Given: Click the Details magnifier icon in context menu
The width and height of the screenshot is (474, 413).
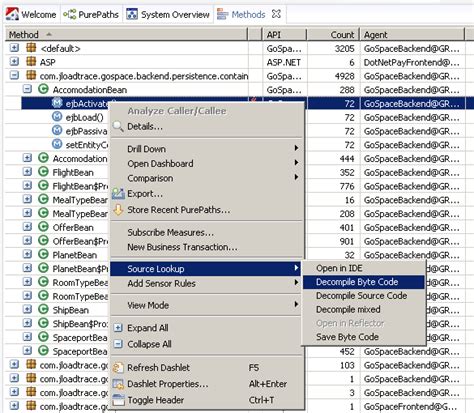Looking at the screenshot, I should click(118, 127).
